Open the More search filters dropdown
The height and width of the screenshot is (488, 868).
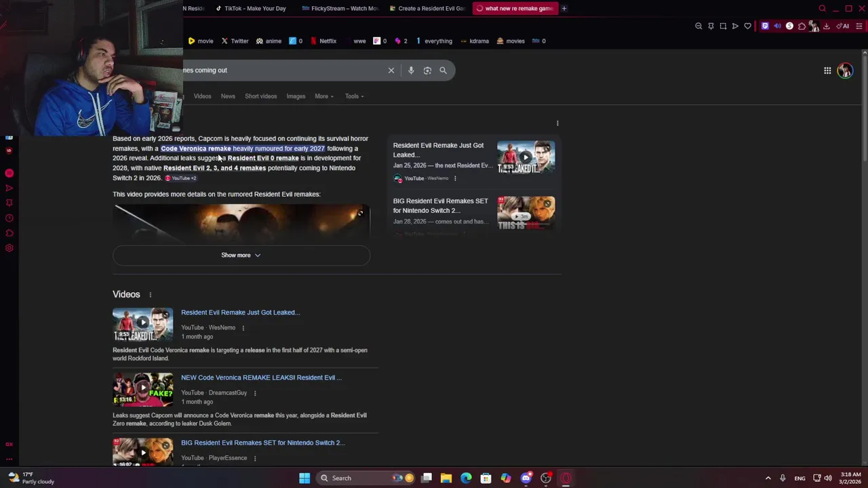[324, 96]
